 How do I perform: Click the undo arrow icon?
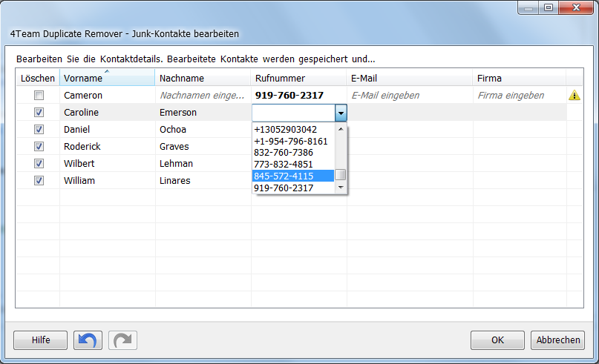pos(88,340)
